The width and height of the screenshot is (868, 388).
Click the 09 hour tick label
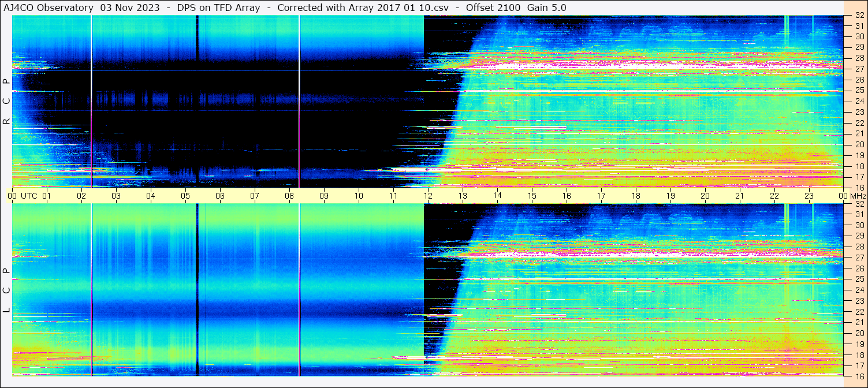[324, 196]
